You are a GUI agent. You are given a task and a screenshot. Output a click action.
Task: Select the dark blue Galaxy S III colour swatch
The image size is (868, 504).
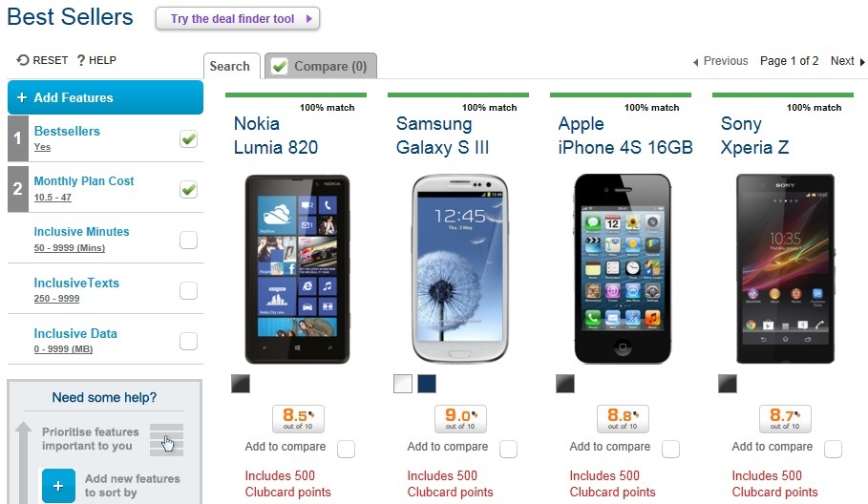tap(427, 384)
